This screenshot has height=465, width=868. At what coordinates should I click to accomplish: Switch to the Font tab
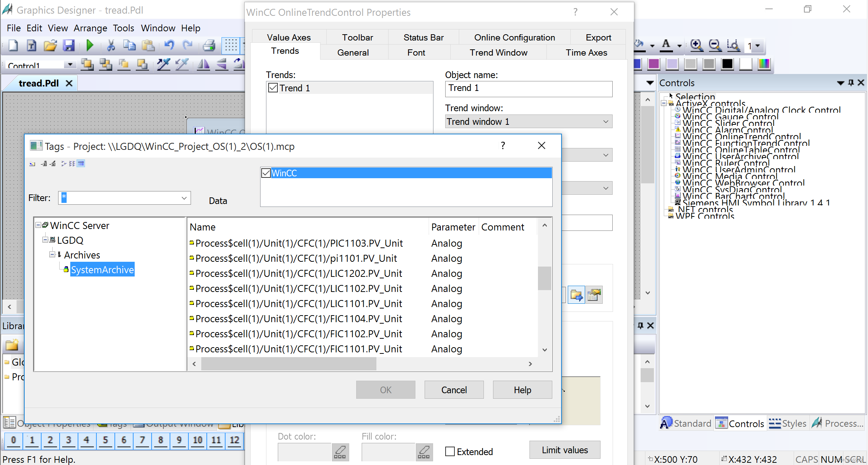[x=416, y=52]
